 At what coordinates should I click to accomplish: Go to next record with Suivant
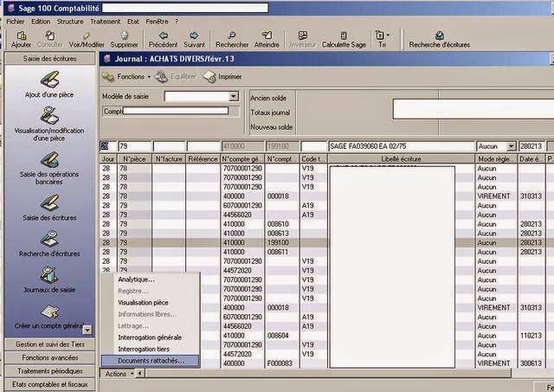[x=194, y=39]
